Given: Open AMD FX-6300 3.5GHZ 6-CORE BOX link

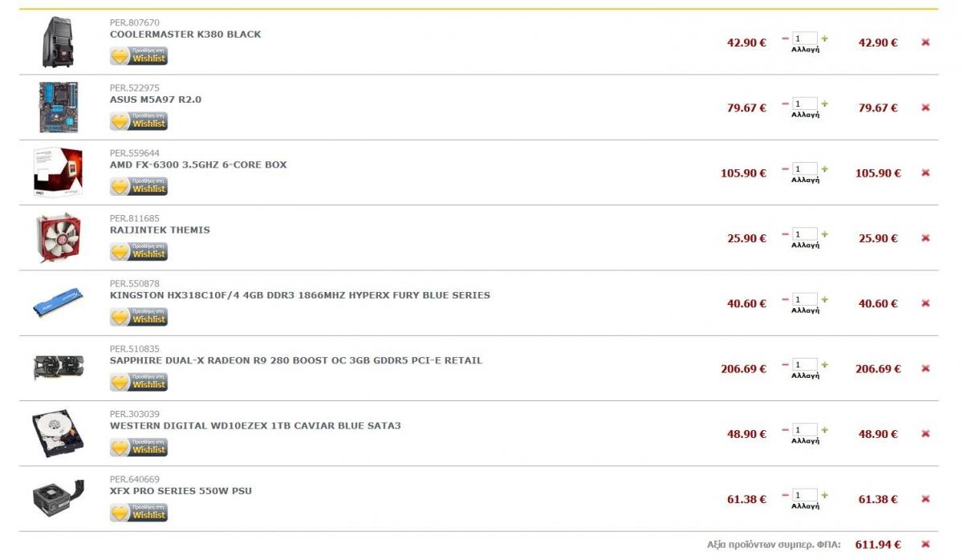Looking at the screenshot, I should (198, 164).
